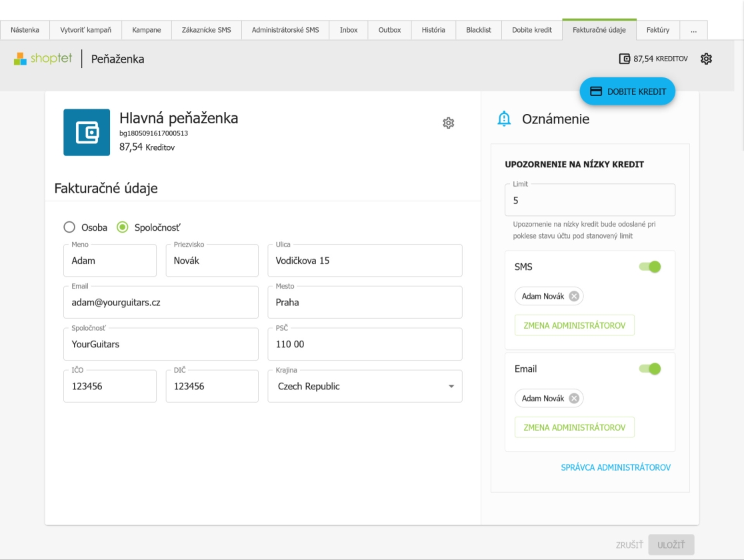The width and height of the screenshot is (744, 560).
Task: Select Fakturačné údaje tab
Action: [599, 30]
